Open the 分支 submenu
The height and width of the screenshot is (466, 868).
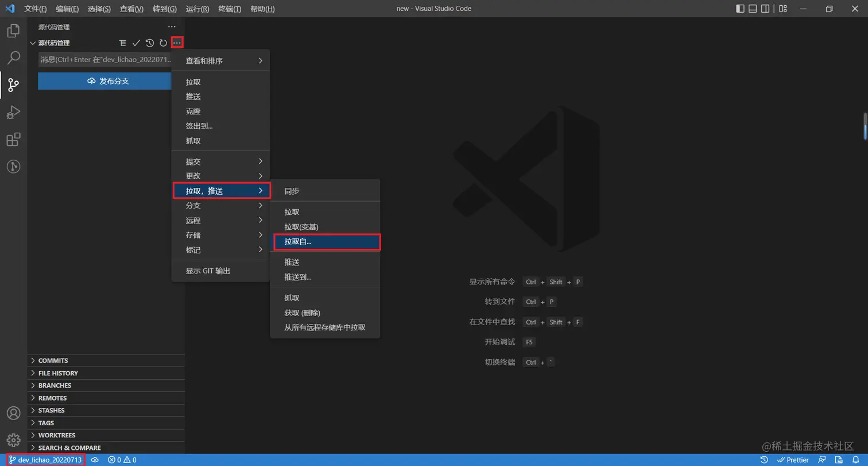coord(221,206)
